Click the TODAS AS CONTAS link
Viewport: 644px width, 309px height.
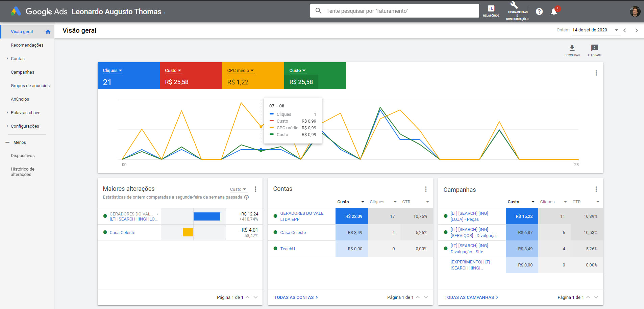pos(296,298)
